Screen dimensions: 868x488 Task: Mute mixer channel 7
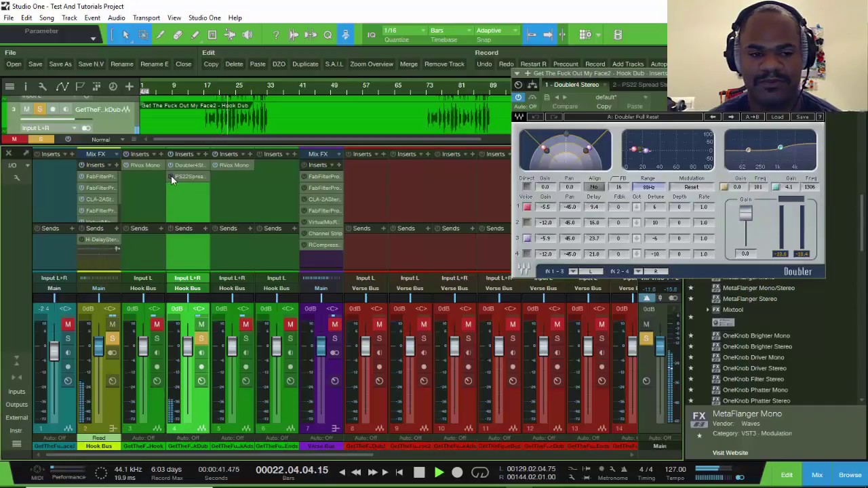tap(334, 325)
